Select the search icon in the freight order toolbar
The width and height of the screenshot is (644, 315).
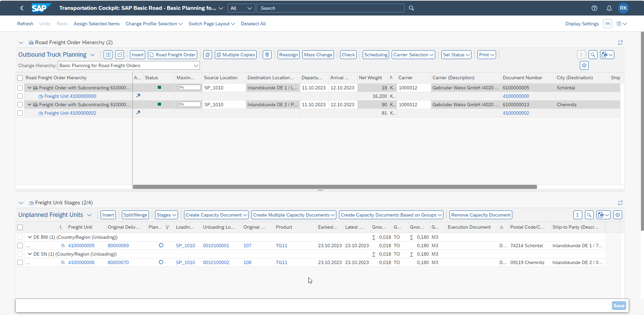coord(593,54)
